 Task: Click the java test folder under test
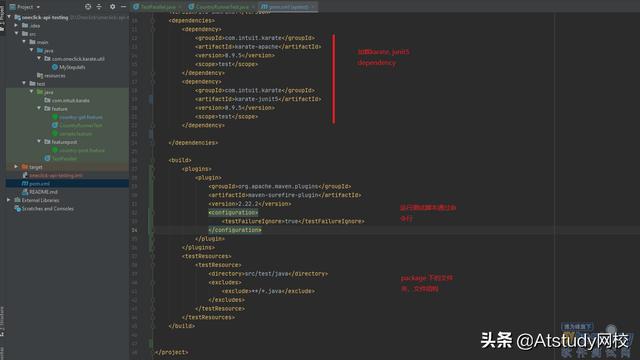coord(45,92)
